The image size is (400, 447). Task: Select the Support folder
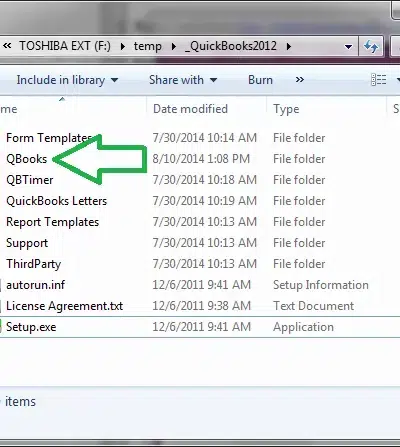[27, 243]
